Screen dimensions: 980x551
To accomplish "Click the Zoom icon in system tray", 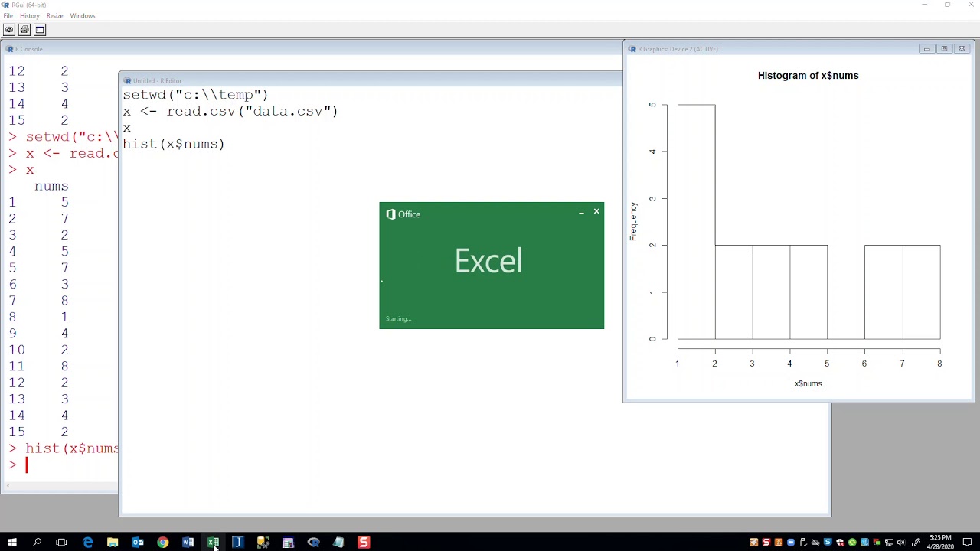I will 791,543.
